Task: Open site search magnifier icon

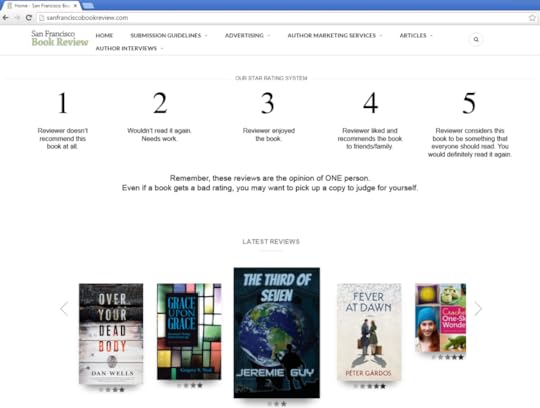Action: tap(476, 39)
